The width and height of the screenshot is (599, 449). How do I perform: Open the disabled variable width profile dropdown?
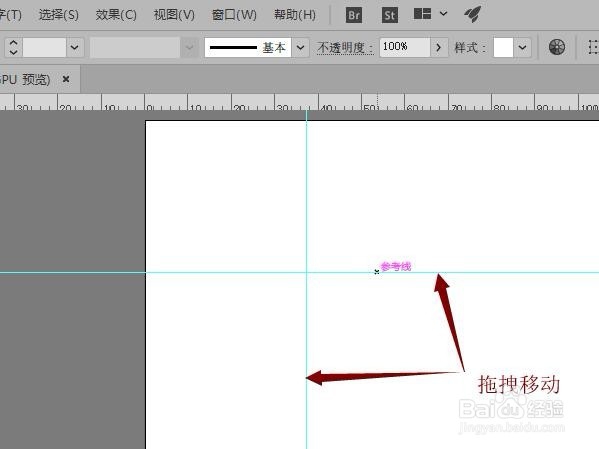pyautogui.click(x=189, y=47)
